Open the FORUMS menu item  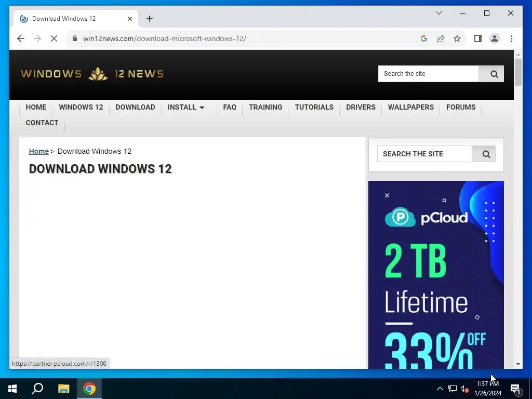click(x=461, y=107)
